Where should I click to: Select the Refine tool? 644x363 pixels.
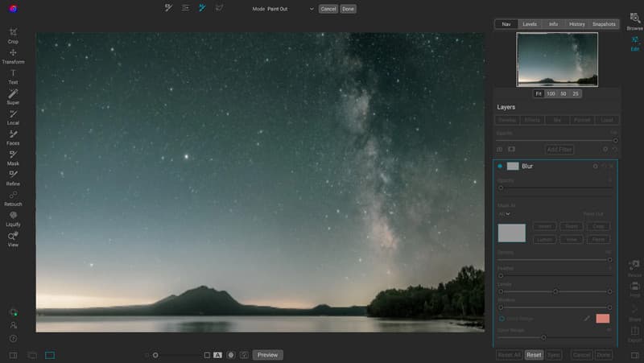pos(13,178)
